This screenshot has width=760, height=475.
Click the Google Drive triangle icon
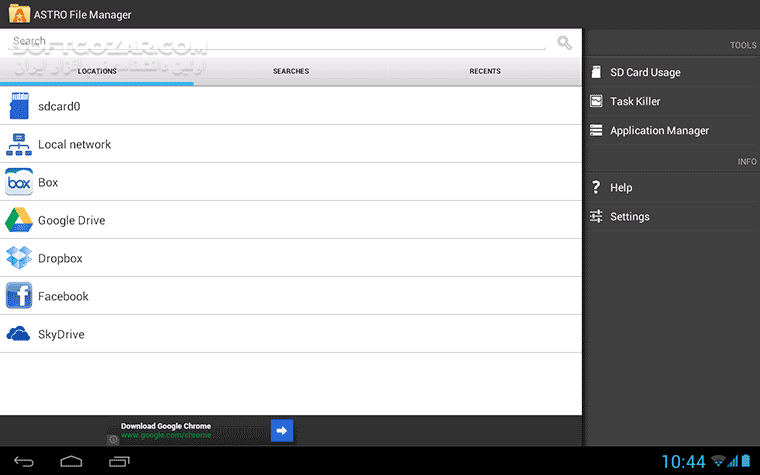click(x=19, y=220)
